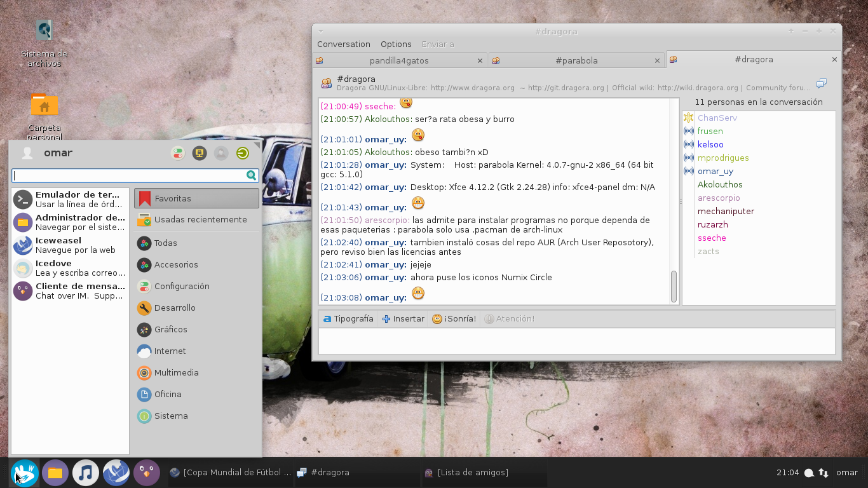Open the Multimedia category
Screen dimensions: 868x488
click(x=196, y=373)
